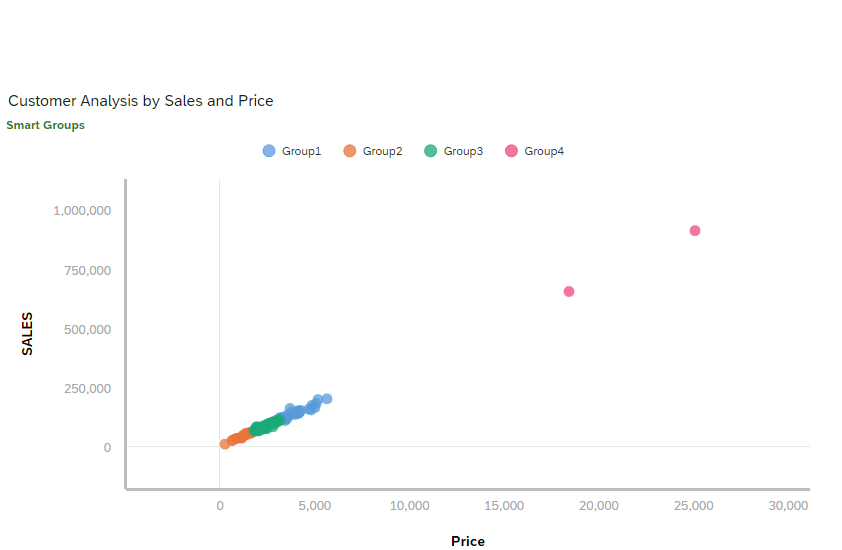Click the pink Group4 legend swatch

point(512,151)
